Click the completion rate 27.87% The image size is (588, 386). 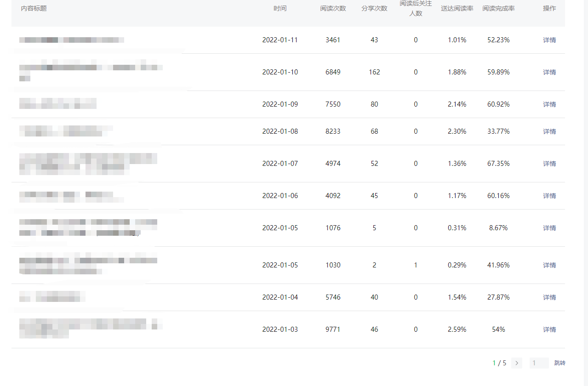click(x=498, y=297)
